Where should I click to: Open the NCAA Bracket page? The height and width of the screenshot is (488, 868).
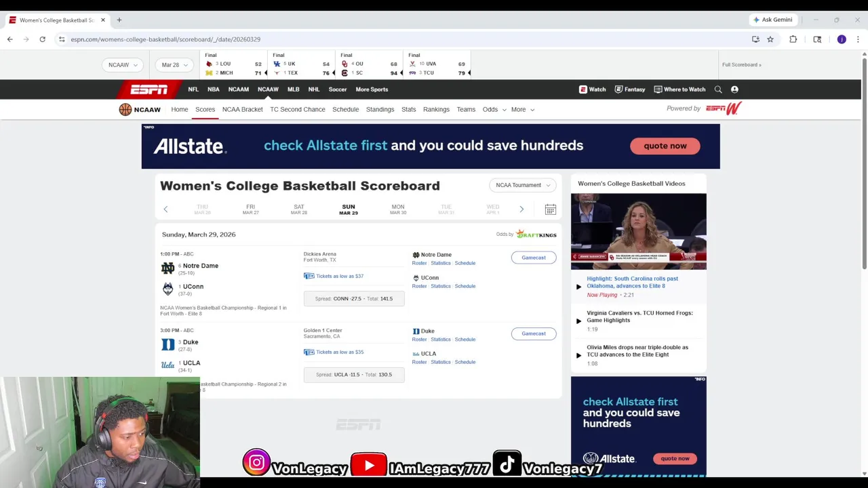click(x=242, y=110)
